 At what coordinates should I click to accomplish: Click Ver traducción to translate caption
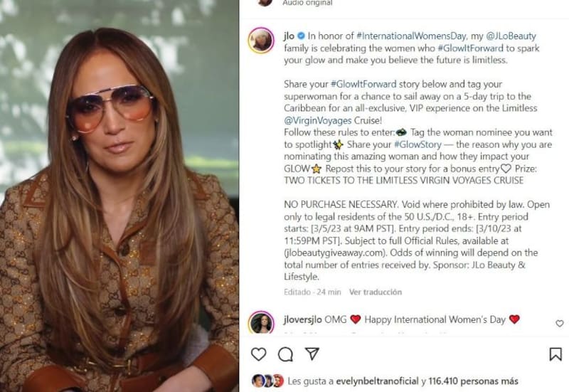376,292
